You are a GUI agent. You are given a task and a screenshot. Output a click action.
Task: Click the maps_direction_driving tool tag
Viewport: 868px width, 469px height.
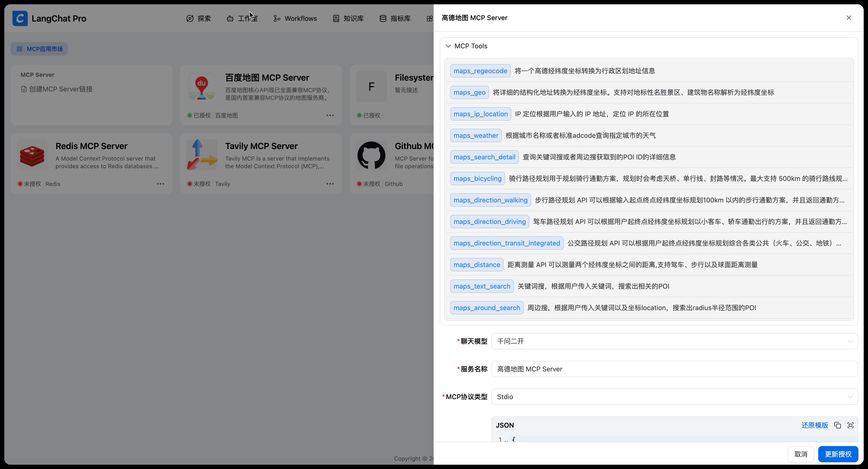[490, 222]
